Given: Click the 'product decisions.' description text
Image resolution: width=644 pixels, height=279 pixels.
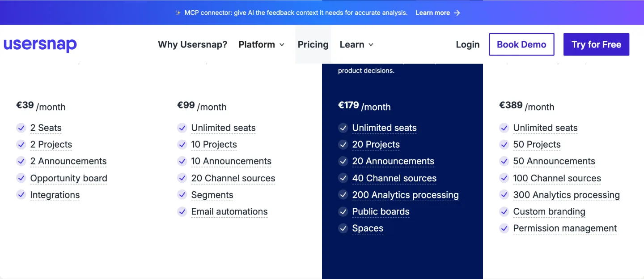Looking at the screenshot, I should coord(366,71).
